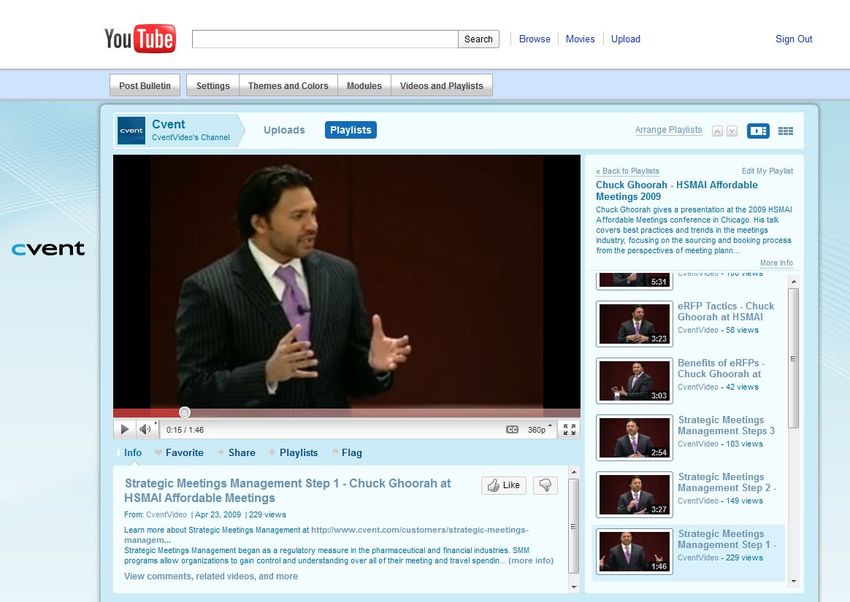The height and width of the screenshot is (602, 850).
Task: Click the video progress slider handle
Action: click(184, 412)
